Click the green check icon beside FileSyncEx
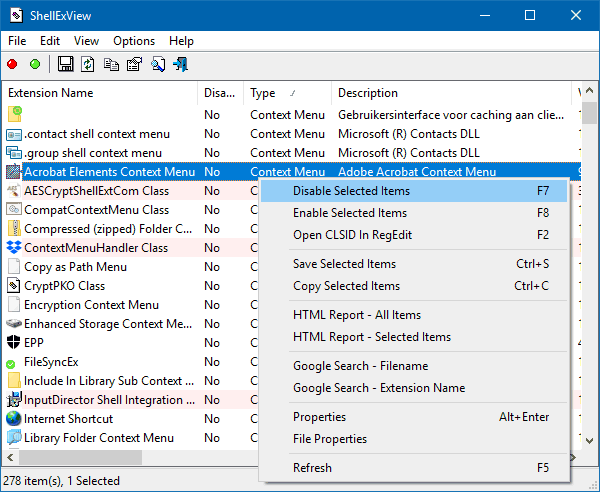The height and width of the screenshot is (492, 600). (11, 364)
